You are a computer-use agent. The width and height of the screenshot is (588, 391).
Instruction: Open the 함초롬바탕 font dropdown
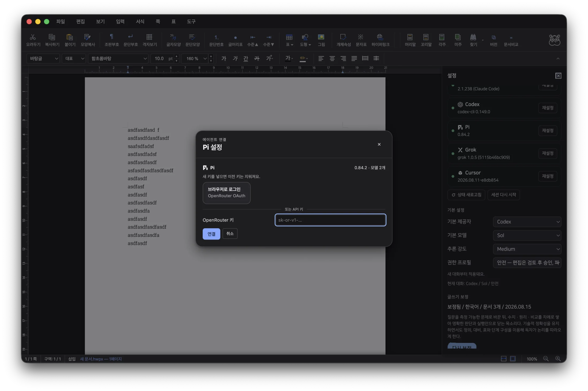[118, 58]
